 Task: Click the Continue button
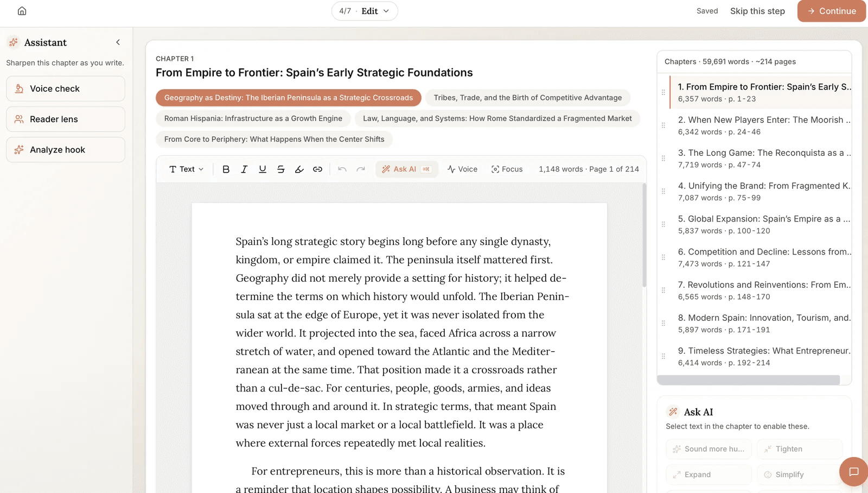[x=832, y=11]
